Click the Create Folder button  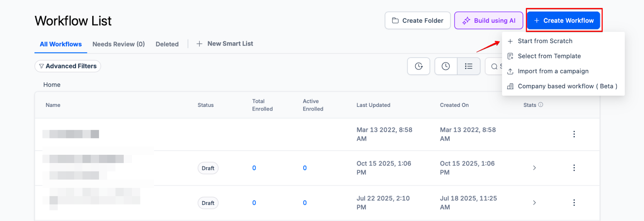tap(417, 21)
